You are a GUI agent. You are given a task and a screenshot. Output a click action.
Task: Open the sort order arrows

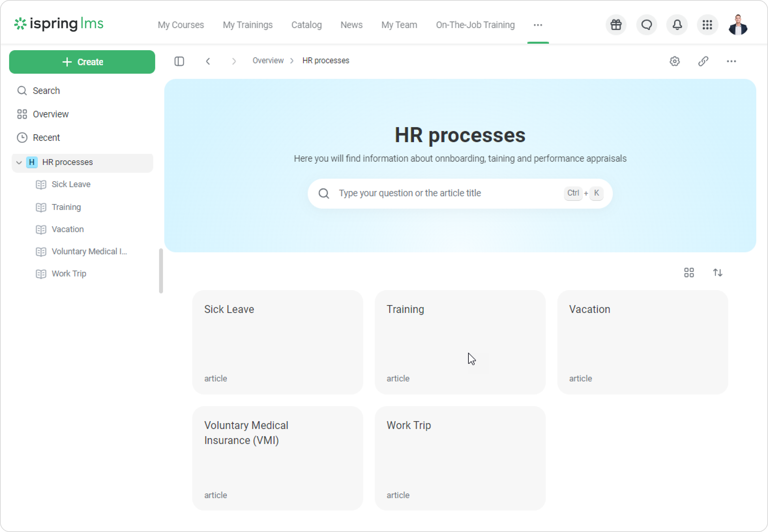[717, 273]
